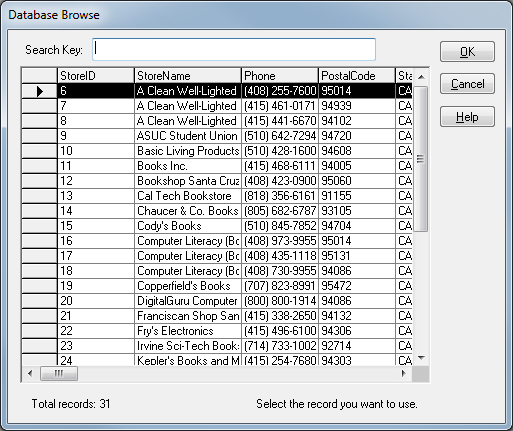Select the Fry's Electronics cell
513x431 pixels.
point(188,331)
